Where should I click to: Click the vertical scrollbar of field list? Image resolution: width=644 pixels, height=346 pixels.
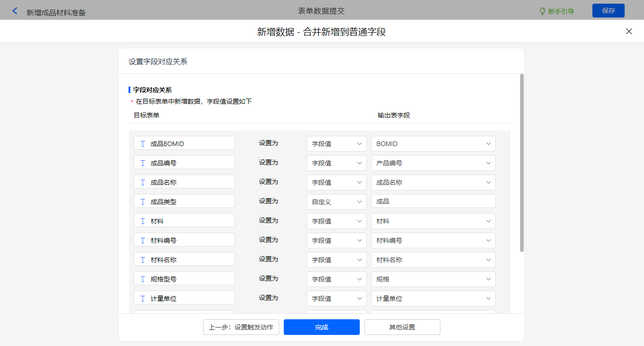coord(521,162)
